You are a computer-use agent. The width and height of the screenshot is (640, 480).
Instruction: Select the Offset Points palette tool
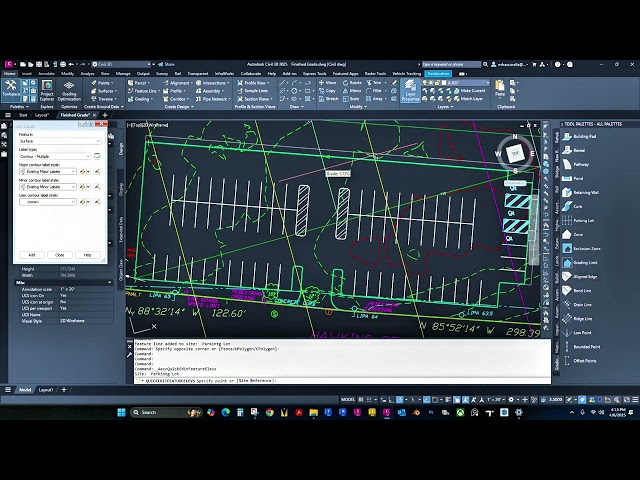click(580, 361)
